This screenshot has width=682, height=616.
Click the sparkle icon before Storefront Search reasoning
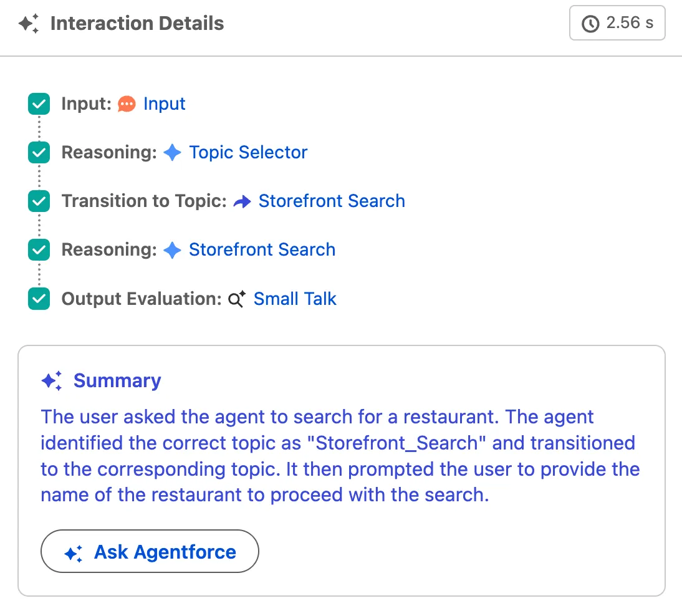pos(172,250)
